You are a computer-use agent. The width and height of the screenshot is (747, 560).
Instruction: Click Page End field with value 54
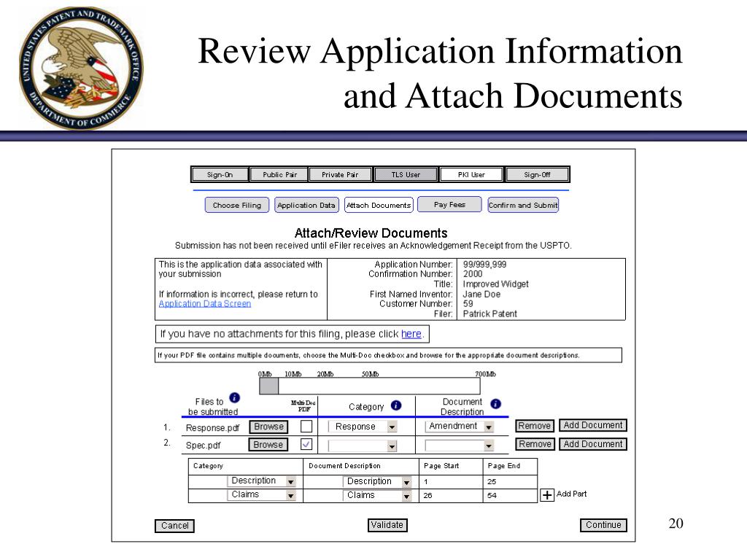[510, 495]
